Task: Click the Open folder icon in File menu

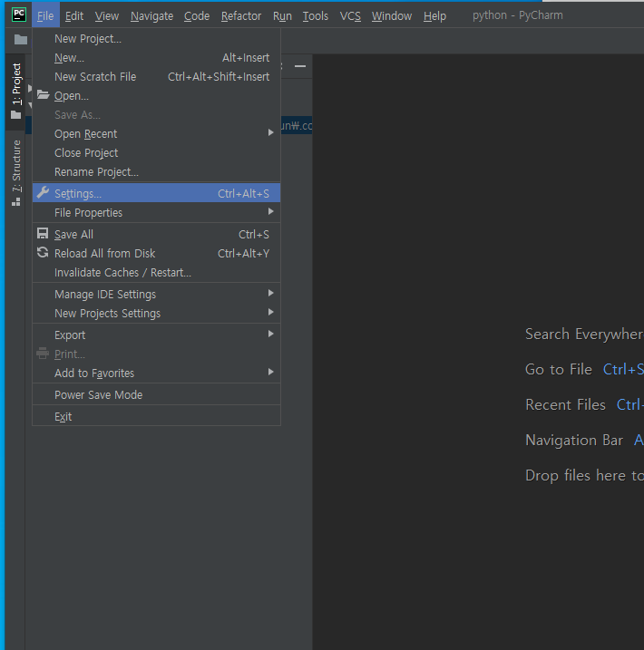Action: coord(44,95)
